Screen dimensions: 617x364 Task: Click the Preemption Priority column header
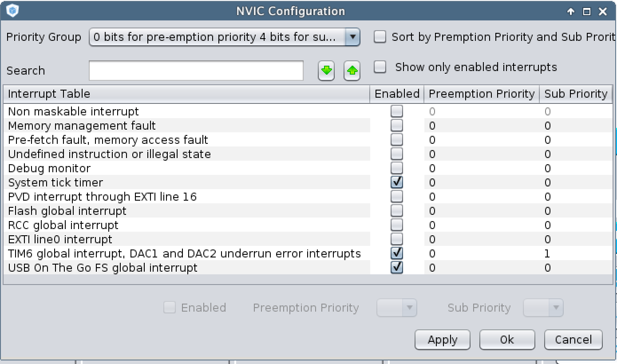tap(481, 94)
